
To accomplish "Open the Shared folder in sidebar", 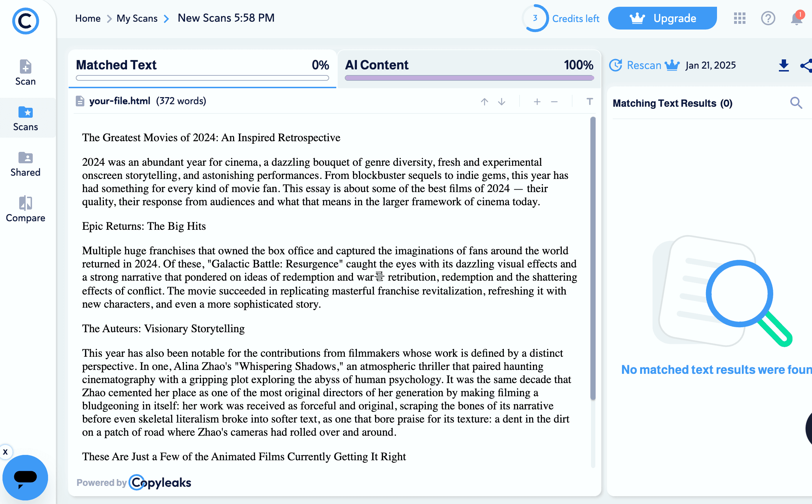I will point(25,164).
